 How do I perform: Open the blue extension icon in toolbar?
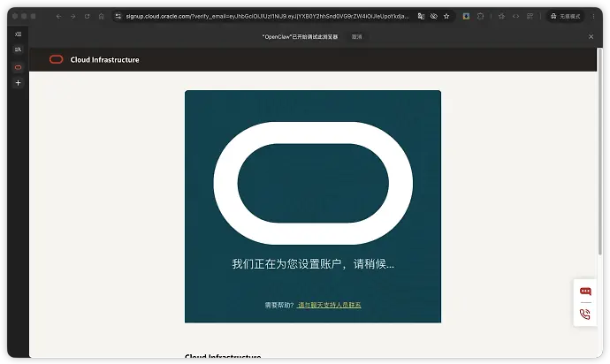point(466,16)
